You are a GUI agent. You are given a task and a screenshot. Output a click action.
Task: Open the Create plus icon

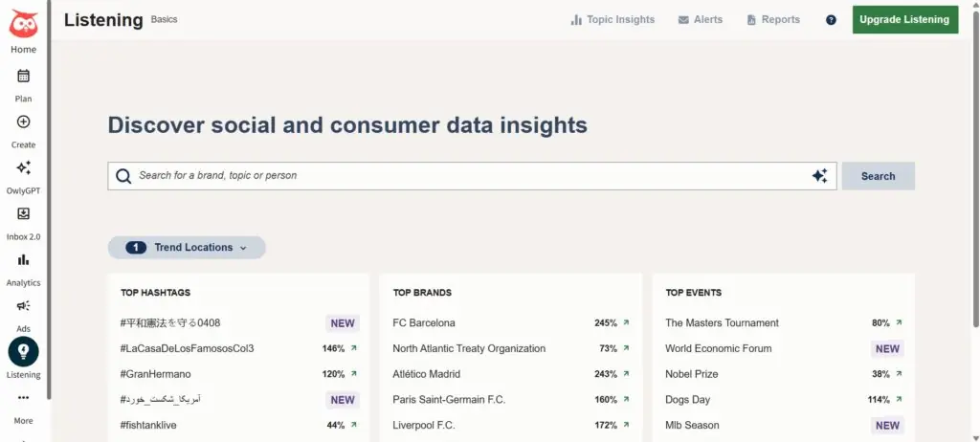[23, 122]
